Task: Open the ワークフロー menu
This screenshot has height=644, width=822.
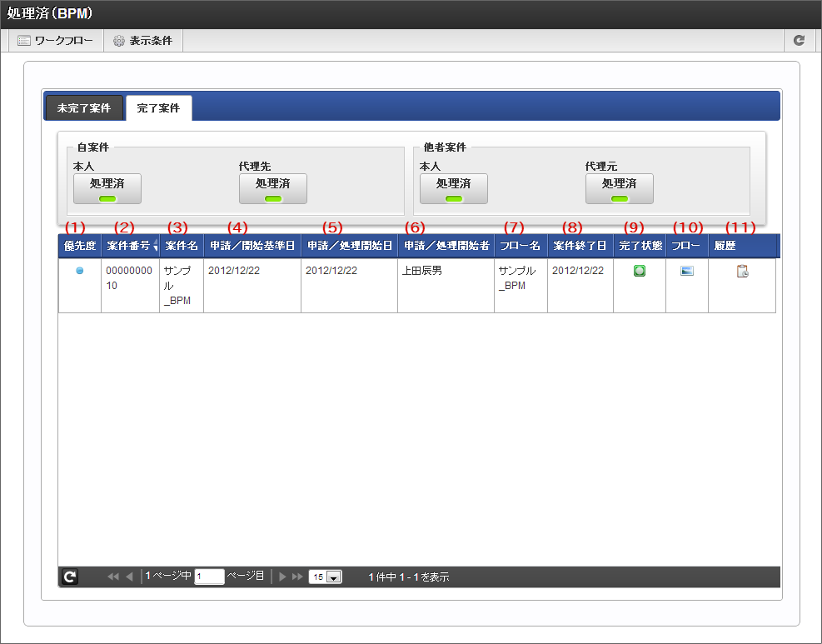Action: pos(56,40)
